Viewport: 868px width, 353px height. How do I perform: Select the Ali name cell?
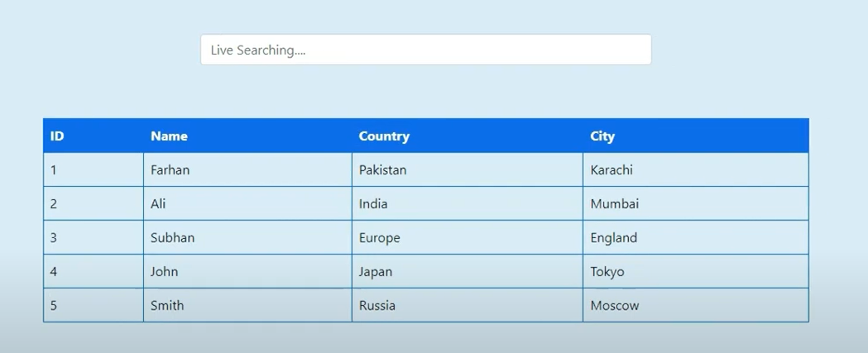(247, 203)
